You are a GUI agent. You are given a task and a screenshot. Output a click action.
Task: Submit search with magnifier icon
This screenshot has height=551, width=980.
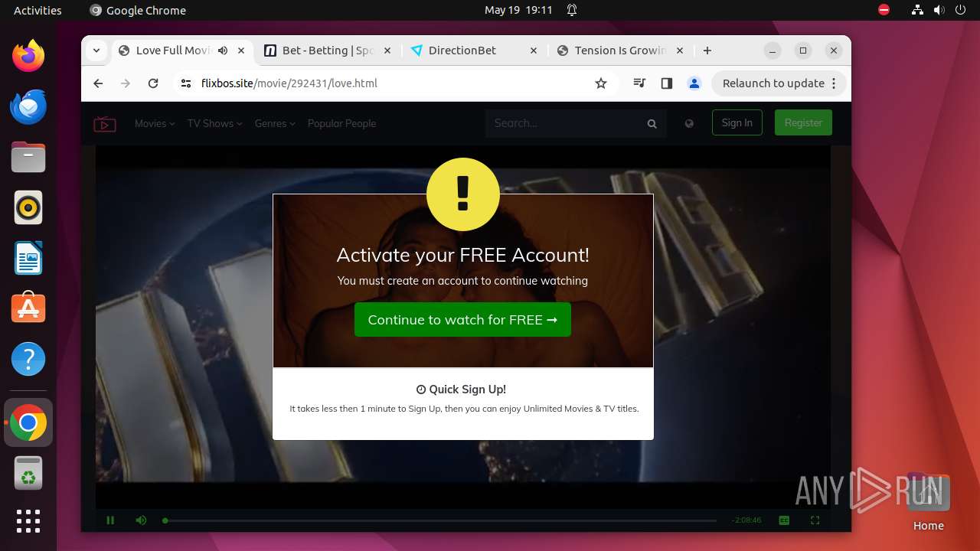(x=652, y=123)
